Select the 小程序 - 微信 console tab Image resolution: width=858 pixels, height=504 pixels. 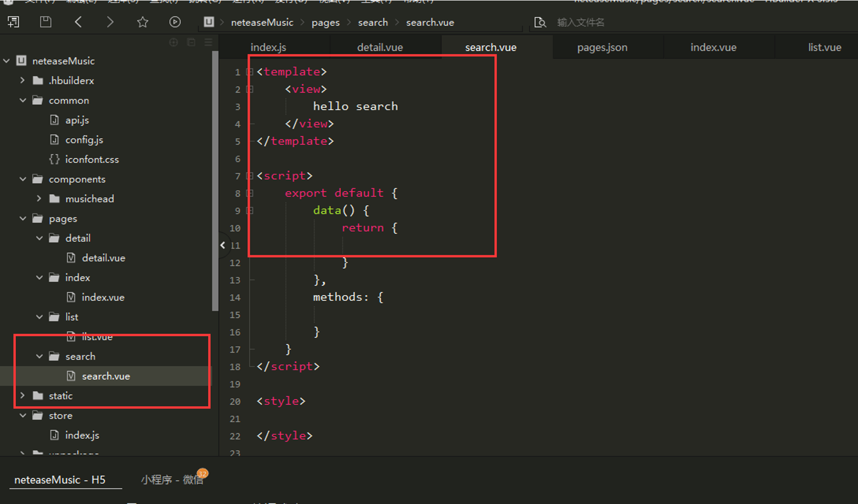click(172, 479)
